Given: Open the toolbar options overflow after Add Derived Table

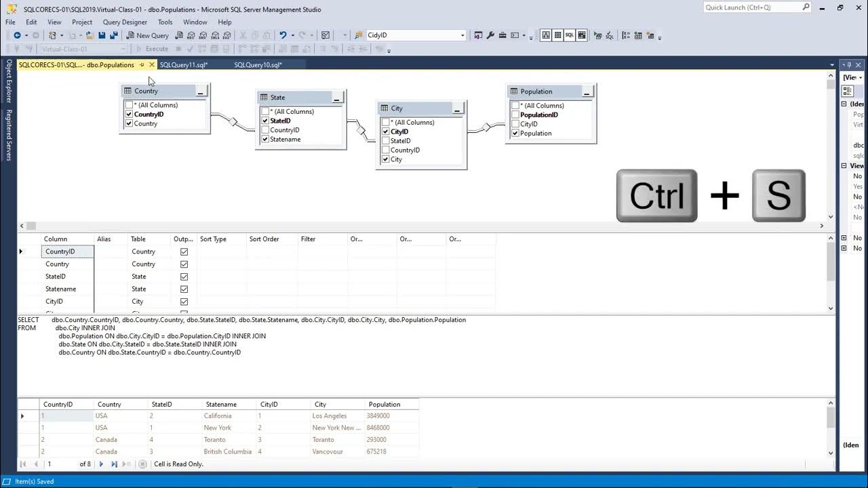Looking at the screenshot, I should coord(659,37).
